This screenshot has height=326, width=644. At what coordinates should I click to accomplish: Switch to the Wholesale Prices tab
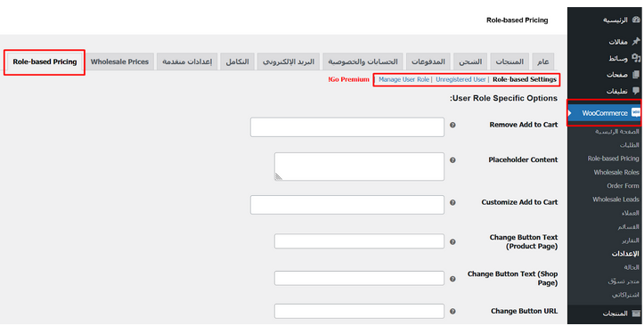[119, 61]
